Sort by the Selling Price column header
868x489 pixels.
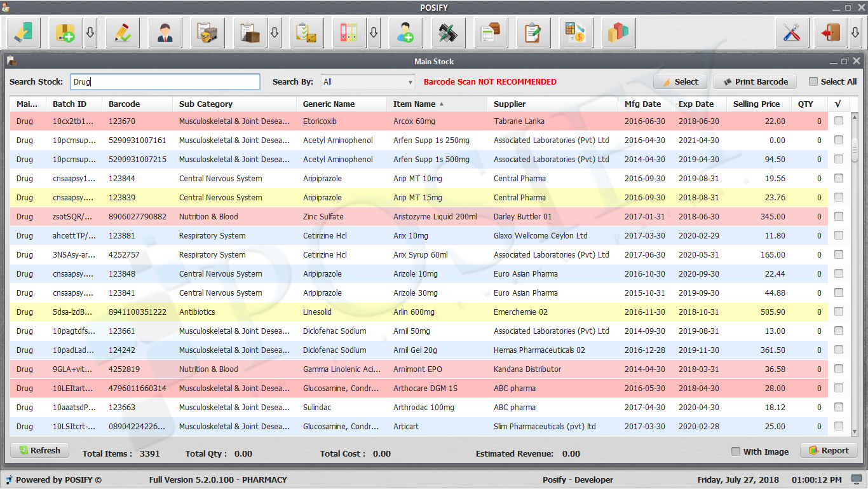tap(759, 104)
